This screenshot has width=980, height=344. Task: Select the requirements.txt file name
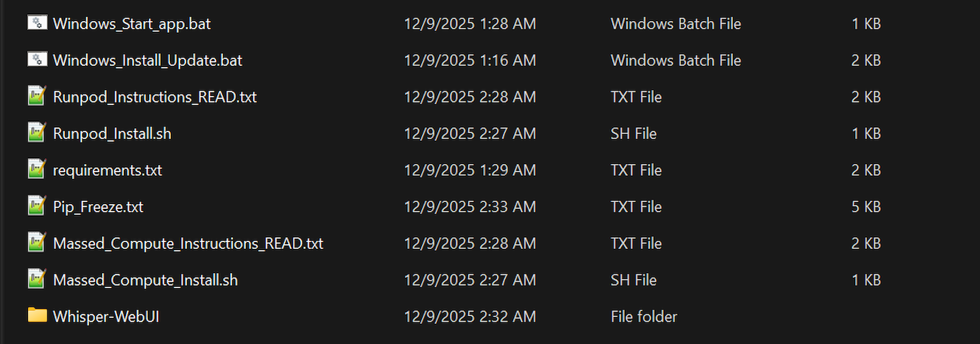click(x=107, y=170)
